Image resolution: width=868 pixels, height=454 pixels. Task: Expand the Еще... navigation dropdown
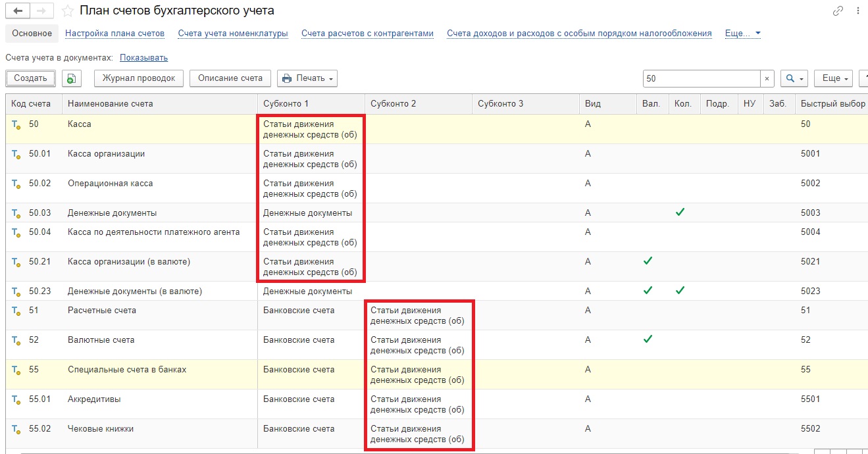743,34
